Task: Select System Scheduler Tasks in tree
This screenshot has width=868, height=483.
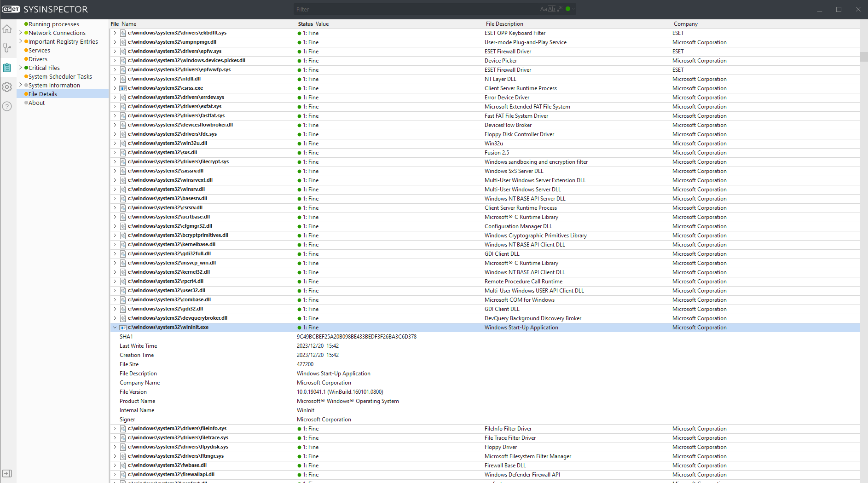Action: click(x=60, y=76)
